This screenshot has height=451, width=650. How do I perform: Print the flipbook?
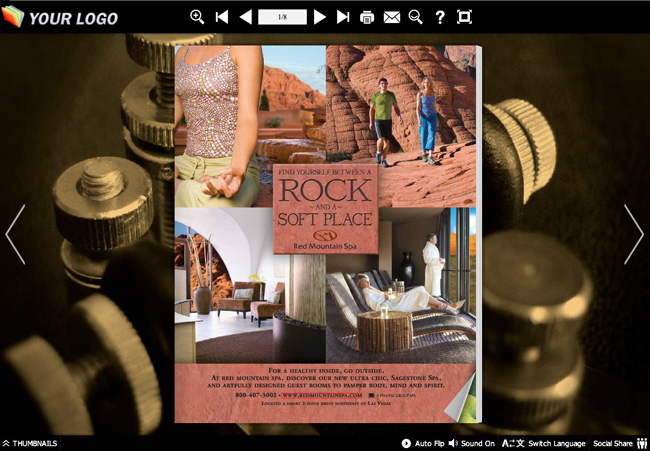pyautogui.click(x=367, y=17)
